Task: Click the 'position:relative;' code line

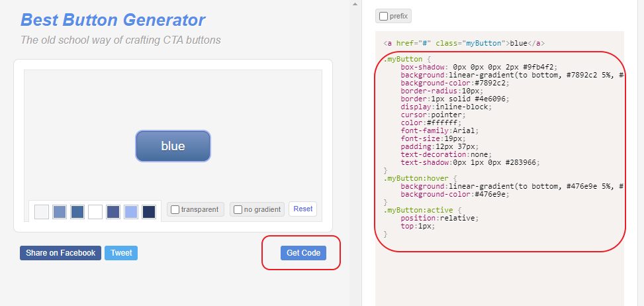Action: coord(440,218)
